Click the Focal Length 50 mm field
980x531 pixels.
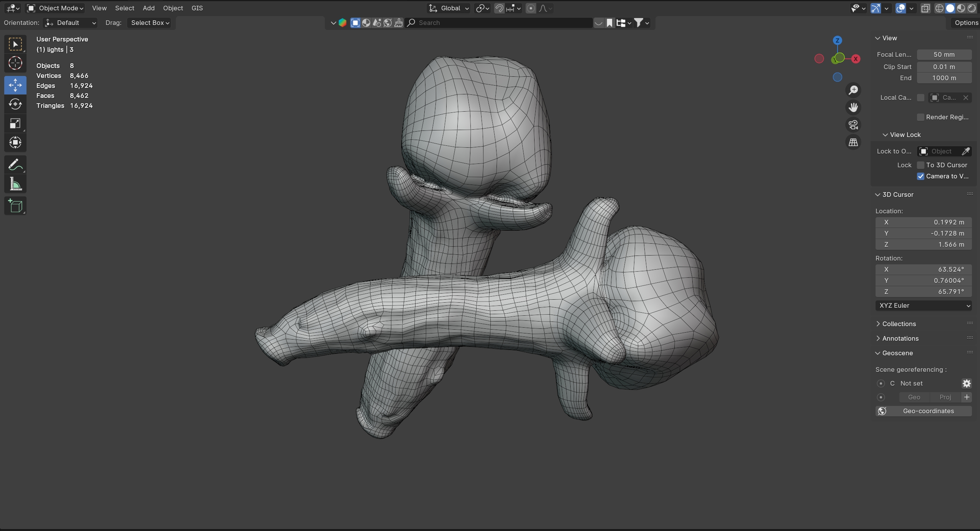point(944,54)
